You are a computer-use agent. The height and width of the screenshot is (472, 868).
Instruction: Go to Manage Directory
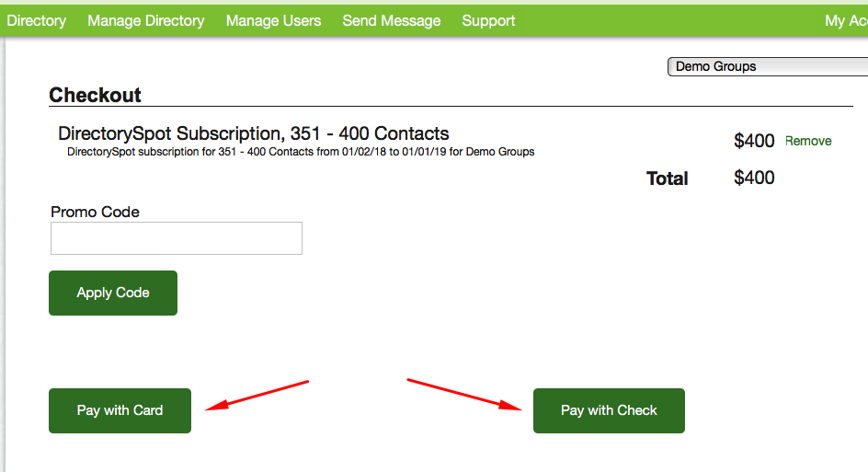pos(145,20)
